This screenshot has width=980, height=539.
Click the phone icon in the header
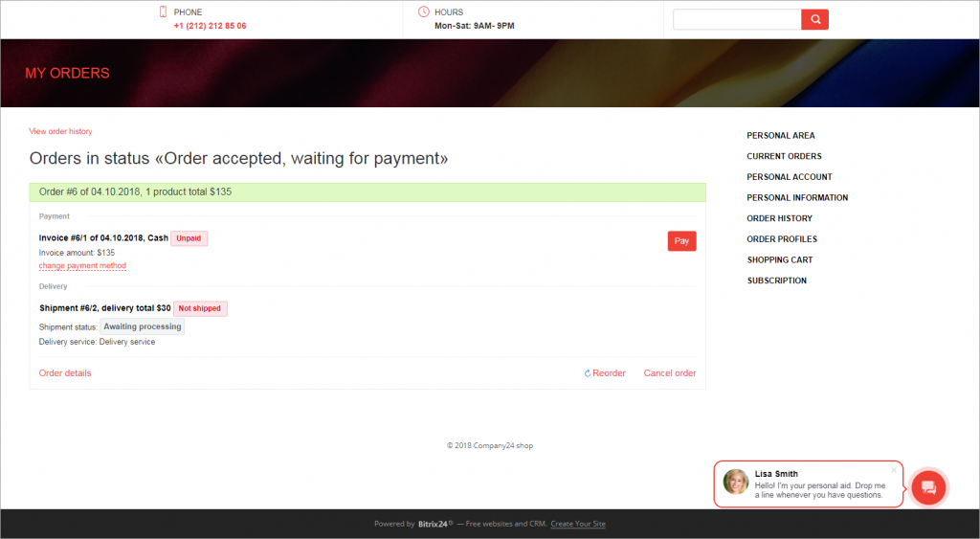tap(163, 11)
